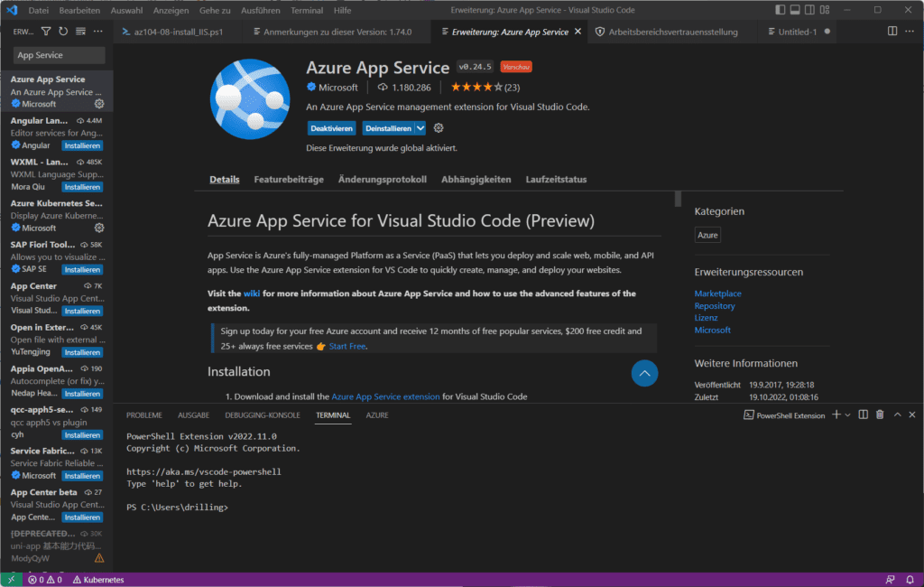Screen dimensions: 924x587
Task: Close the terminal panel
Action: pyautogui.click(x=912, y=415)
